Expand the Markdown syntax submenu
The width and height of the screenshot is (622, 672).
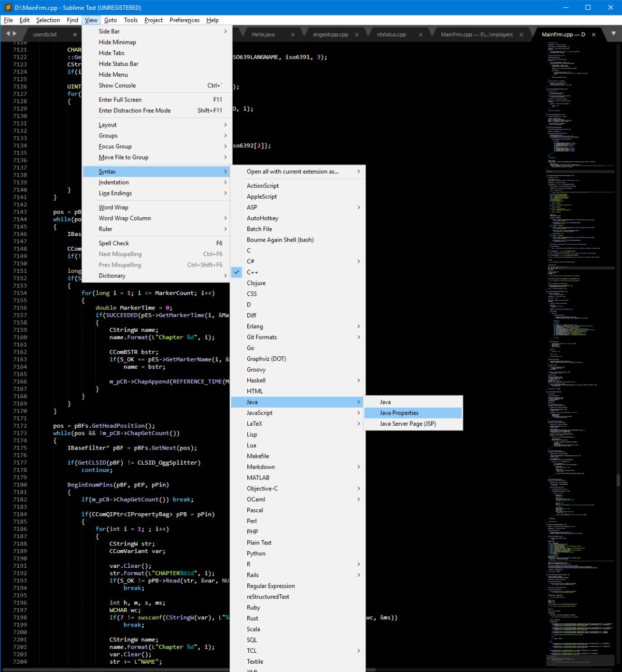pyautogui.click(x=298, y=467)
